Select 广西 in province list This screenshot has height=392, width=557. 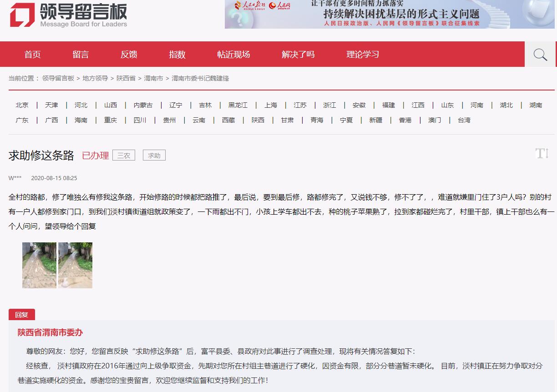(x=51, y=120)
